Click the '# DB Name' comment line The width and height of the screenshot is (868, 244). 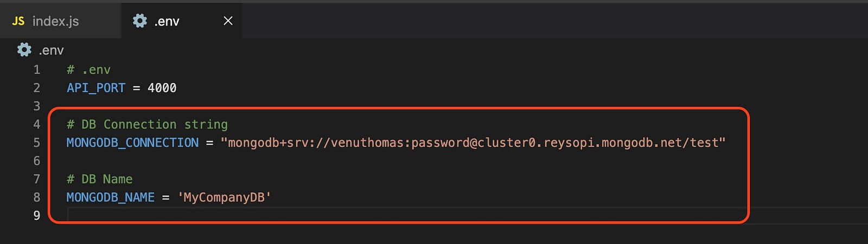pos(100,179)
